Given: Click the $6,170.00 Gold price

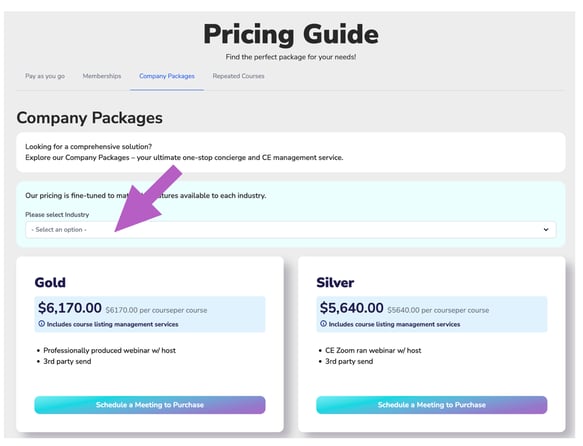Looking at the screenshot, I should click(70, 308).
